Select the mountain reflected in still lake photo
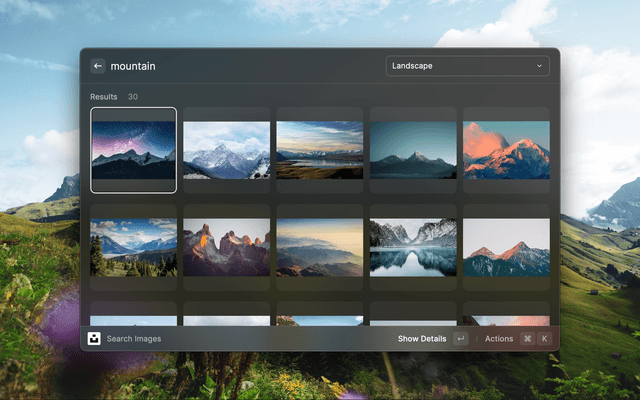Viewport: 640px width, 400px height. (x=413, y=247)
